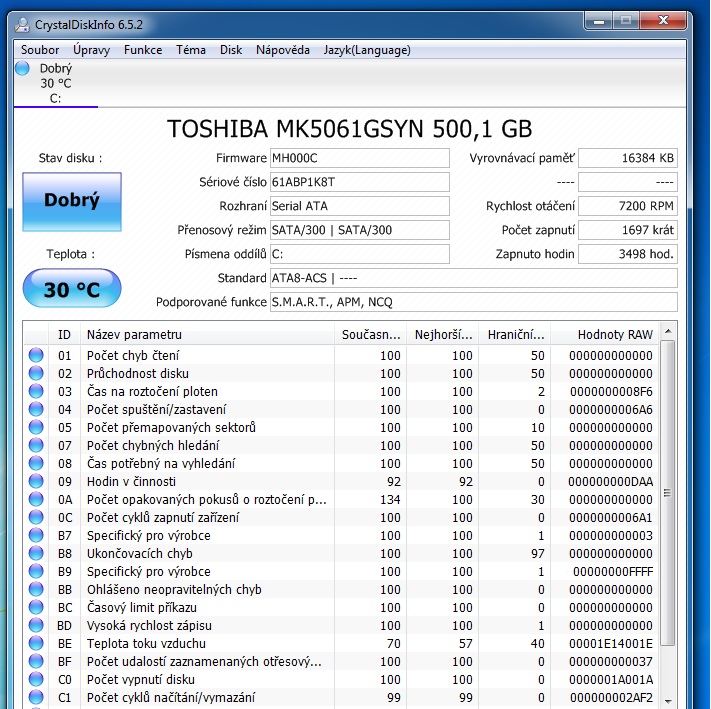Screen dimensions: 711x709
Task: Click the disk title TOSHIBA MK5061GSYN 500,1 GB
Action: click(x=350, y=129)
